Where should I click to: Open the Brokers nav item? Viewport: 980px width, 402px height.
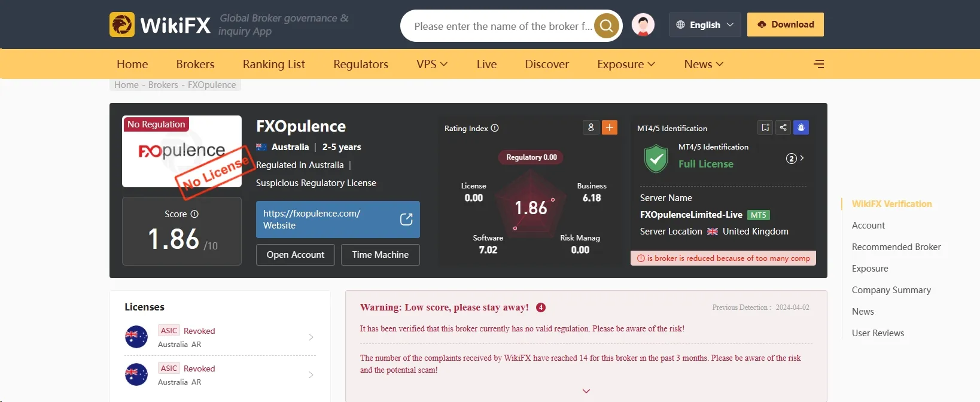(195, 64)
